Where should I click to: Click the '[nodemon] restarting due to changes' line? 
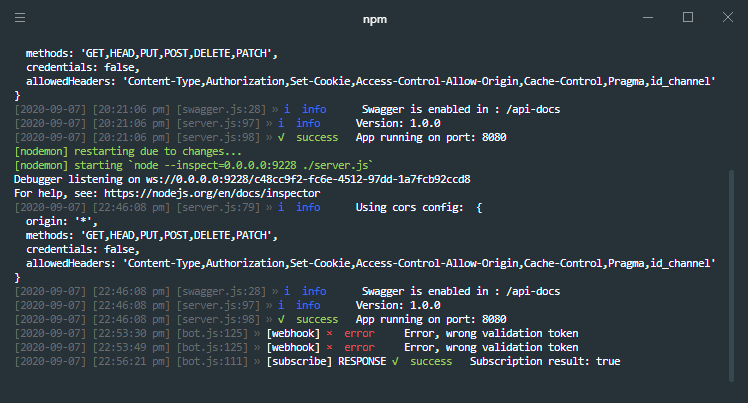click(128, 152)
